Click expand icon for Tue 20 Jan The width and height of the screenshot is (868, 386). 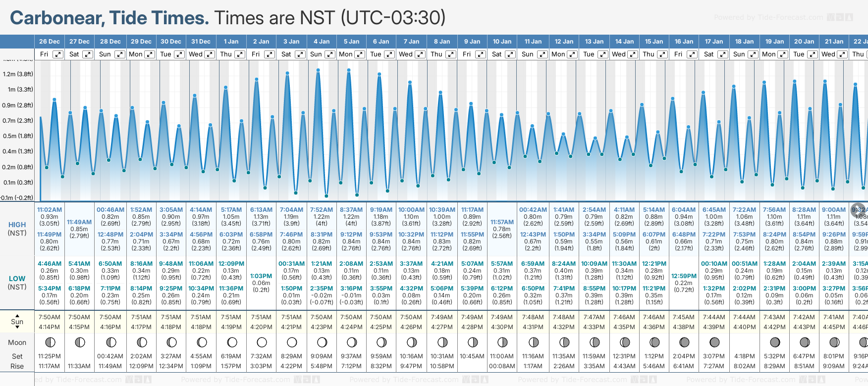coord(813,54)
